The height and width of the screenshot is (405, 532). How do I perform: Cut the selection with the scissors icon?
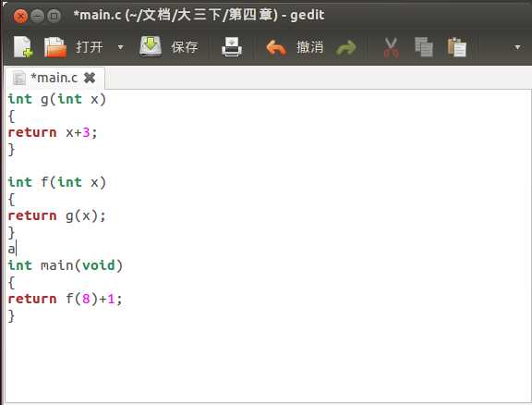[x=392, y=47]
